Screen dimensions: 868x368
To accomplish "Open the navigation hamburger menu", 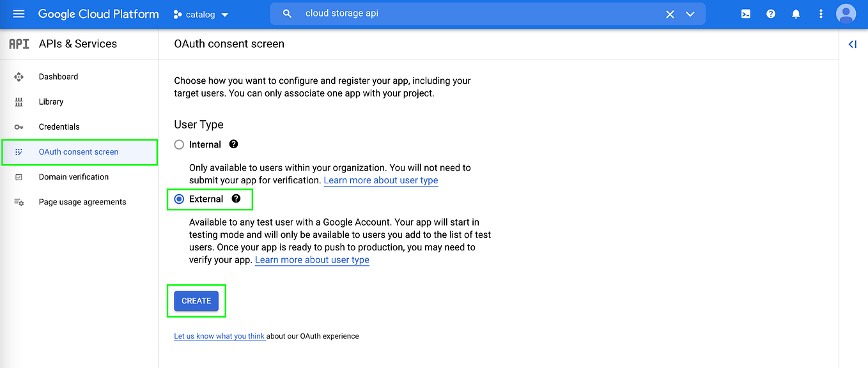I will (x=18, y=13).
